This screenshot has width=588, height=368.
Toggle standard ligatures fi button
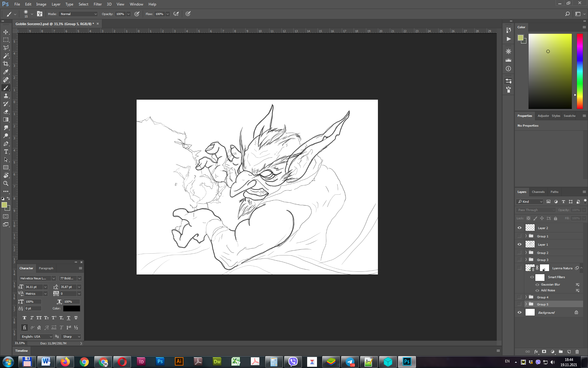(24, 328)
